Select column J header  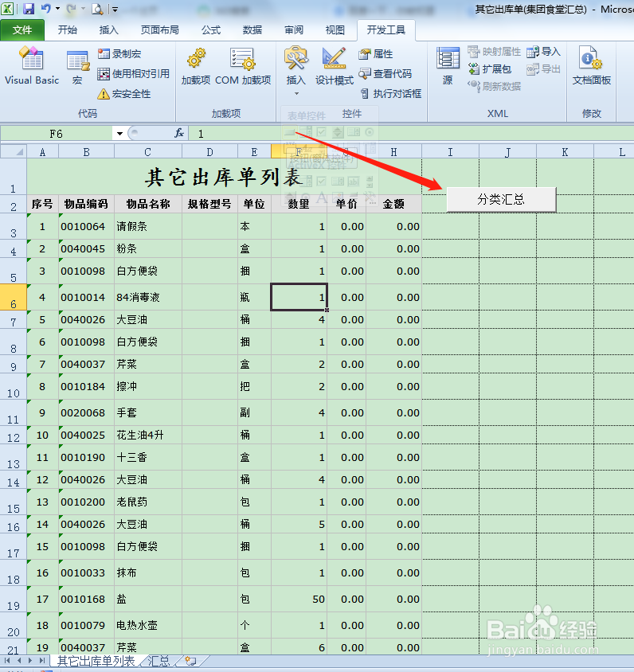click(507, 152)
